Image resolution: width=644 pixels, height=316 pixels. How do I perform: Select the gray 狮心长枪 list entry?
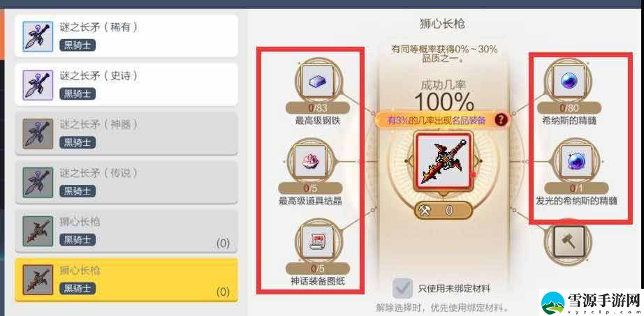[x=126, y=231]
